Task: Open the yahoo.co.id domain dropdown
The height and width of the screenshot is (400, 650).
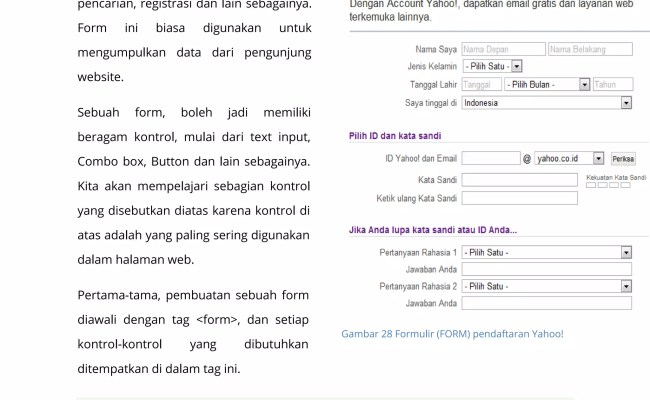Action: tap(569, 158)
